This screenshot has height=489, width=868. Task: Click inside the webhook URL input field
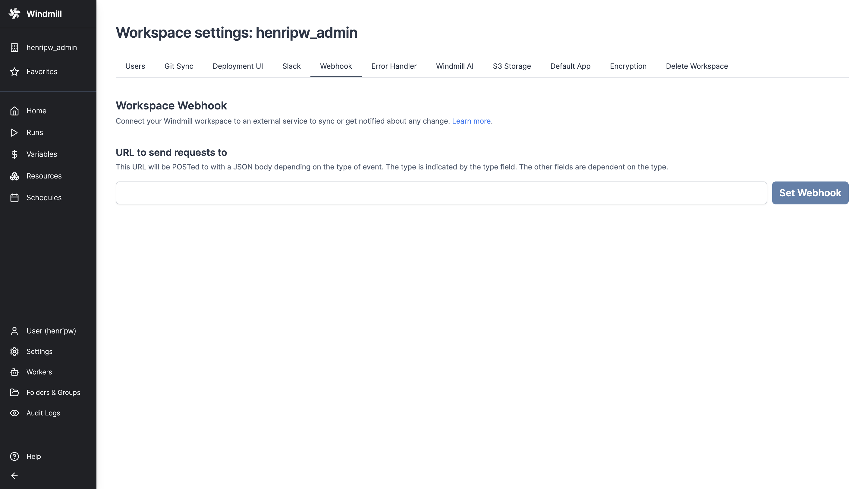click(438, 193)
